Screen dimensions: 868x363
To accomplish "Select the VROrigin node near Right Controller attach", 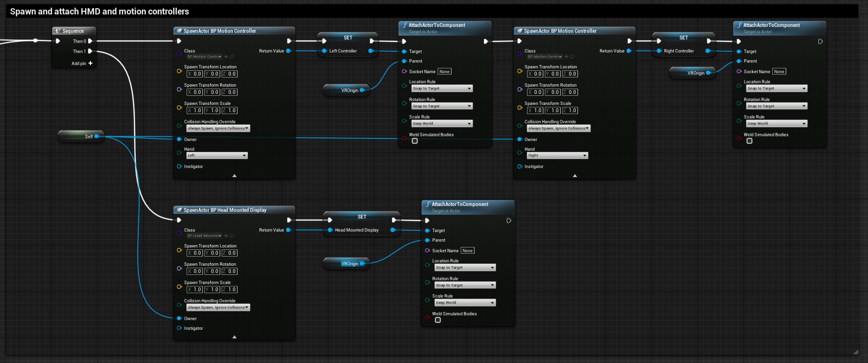I will (692, 73).
